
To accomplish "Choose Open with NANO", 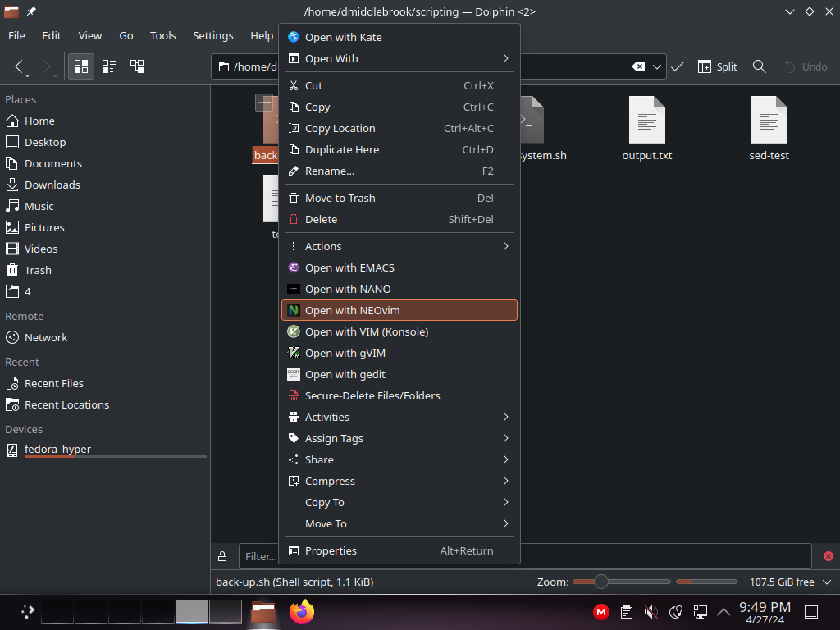I will point(399,289).
